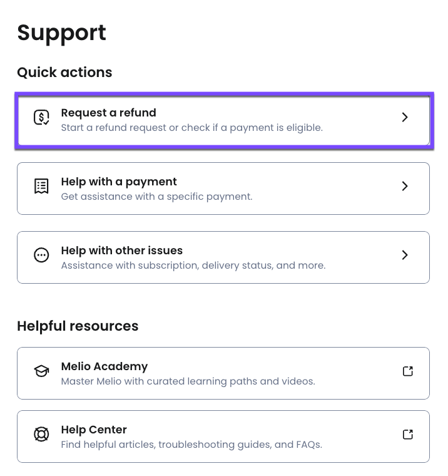The width and height of the screenshot is (448, 476).
Task: Click the Melio Academy graduation cap icon
Action: 41,371
